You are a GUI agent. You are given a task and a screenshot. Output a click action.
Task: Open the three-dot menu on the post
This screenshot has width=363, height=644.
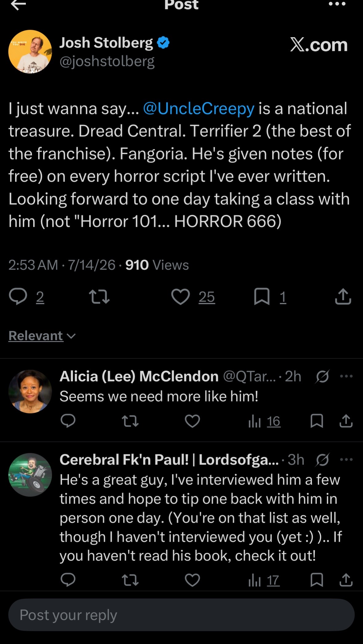337,4
